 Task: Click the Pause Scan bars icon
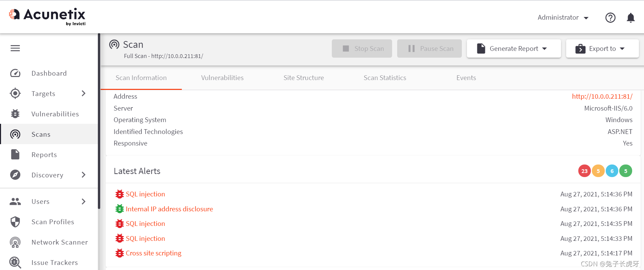point(411,49)
